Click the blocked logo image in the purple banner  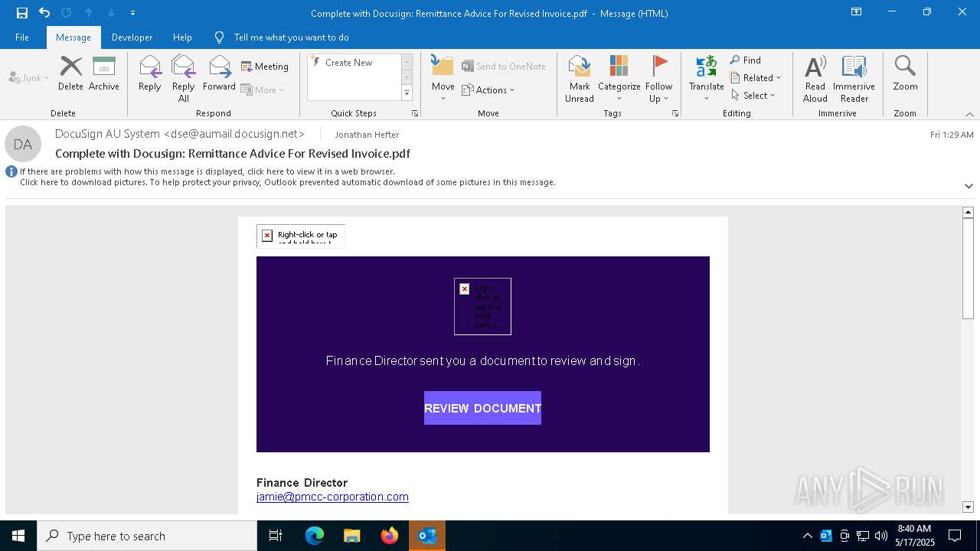pos(482,306)
